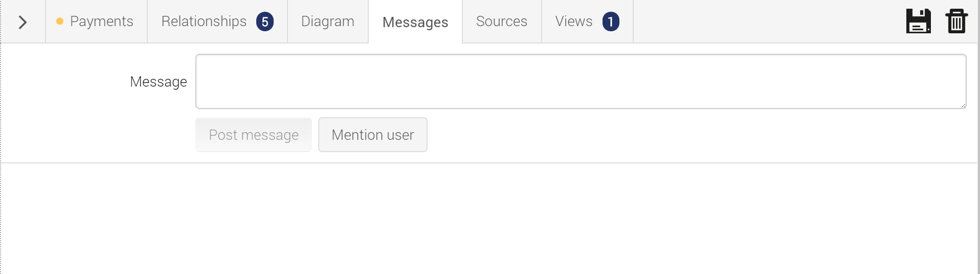The height and width of the screenshot is (274, 980).
Task: Click the horizontal divider under the message form
Action: pos(489,163)
